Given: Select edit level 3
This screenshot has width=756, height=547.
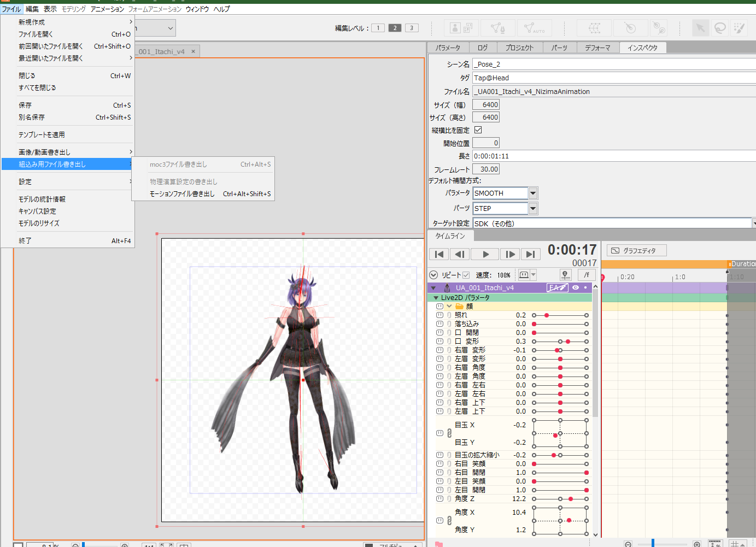Looking at the screenshot, I should pos(412,28).
